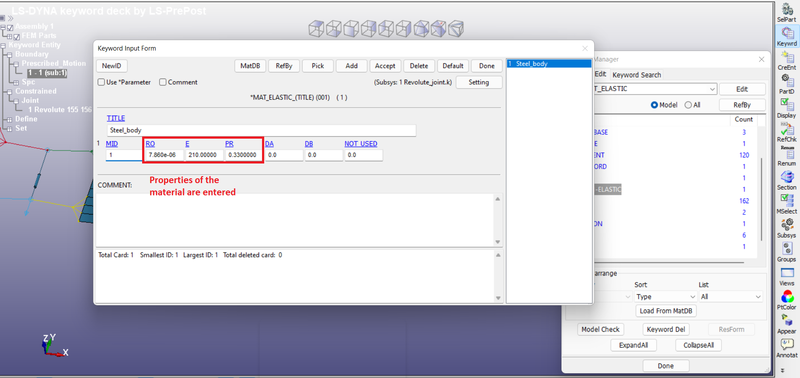Image resolution: width=800 pixels, height=378 pixels.
Task: Click the Accept button
Action: coord(385,66)
